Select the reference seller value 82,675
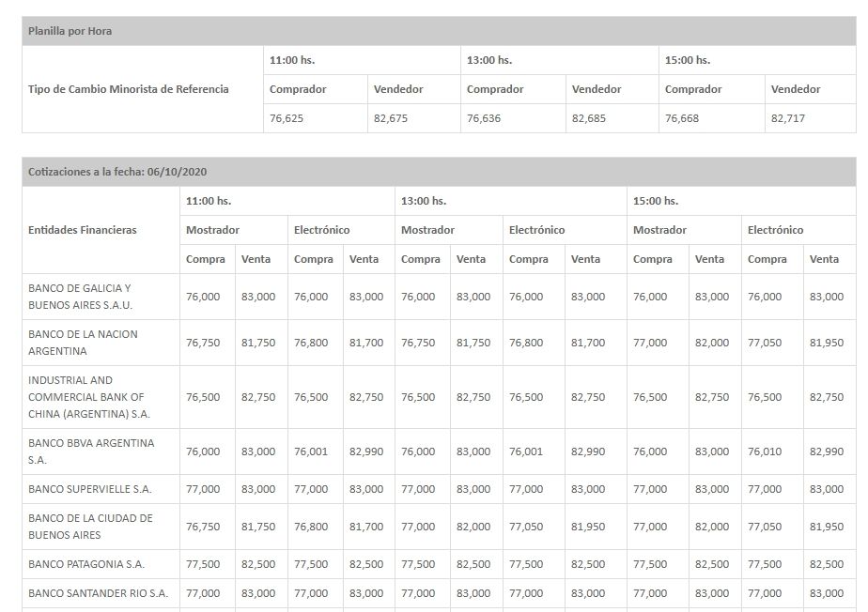 (x=390, y=118)
